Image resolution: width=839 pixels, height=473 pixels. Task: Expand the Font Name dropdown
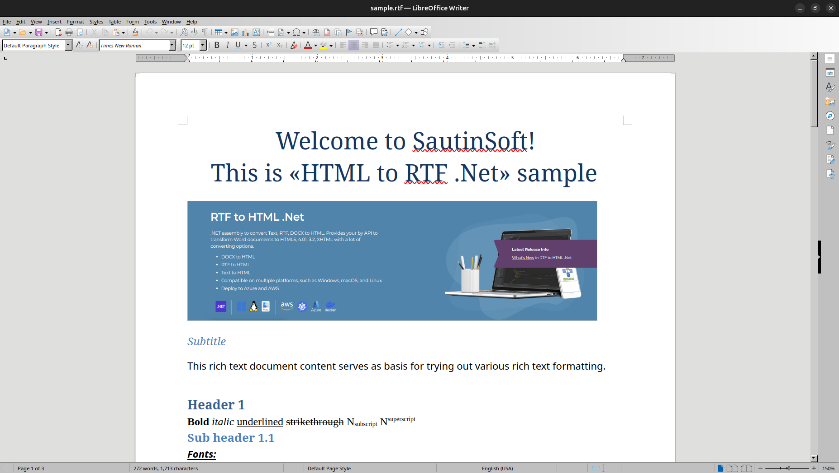coord(172,45)
